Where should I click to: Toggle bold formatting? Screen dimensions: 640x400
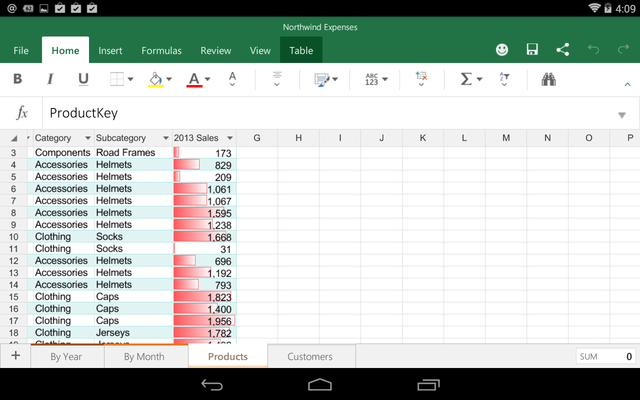tap(18, 78)
